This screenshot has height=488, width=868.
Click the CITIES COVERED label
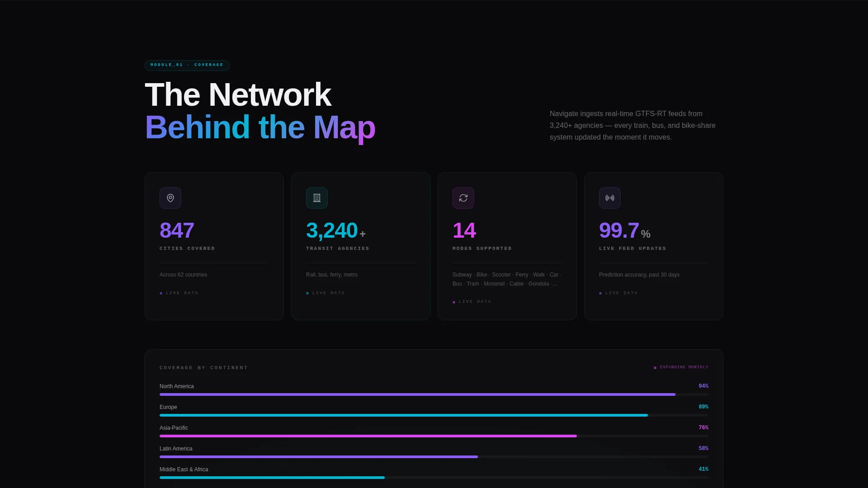pyautogui.click(x=187, y=249)
